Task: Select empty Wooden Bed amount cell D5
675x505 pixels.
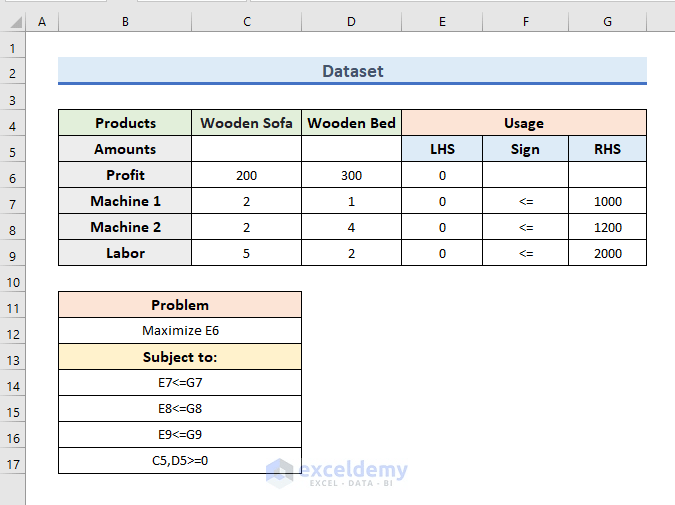Action: [x=351, y=149]
